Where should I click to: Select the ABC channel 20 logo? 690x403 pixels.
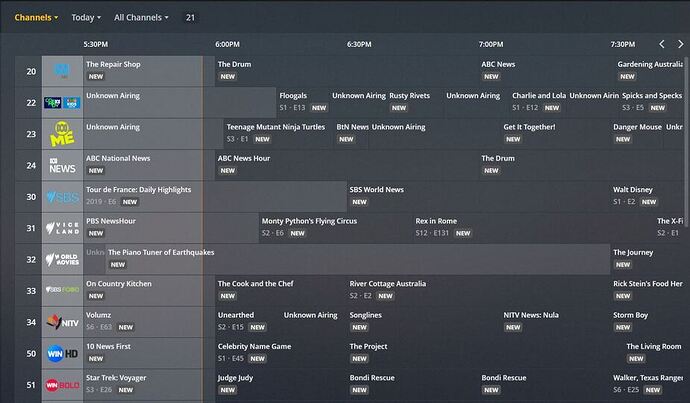(x=62, y=71)
